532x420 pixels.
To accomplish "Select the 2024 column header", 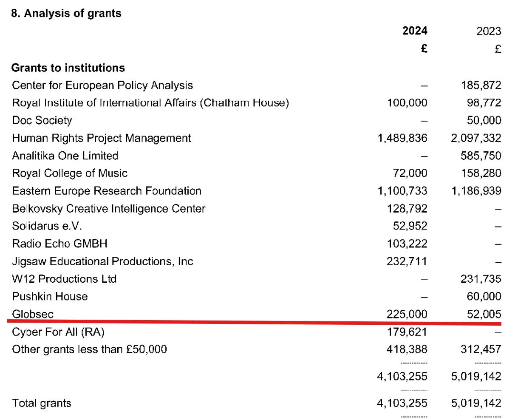I will click(x=415, y=31).
